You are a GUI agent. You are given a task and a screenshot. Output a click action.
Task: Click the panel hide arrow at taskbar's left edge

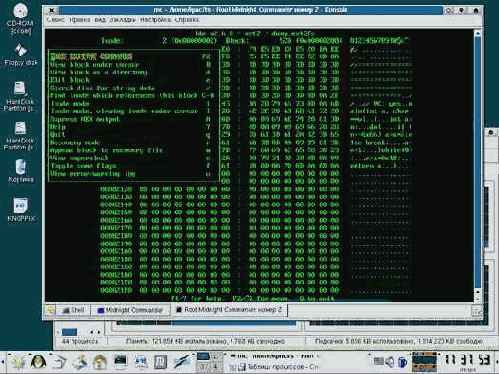(2, 362)
